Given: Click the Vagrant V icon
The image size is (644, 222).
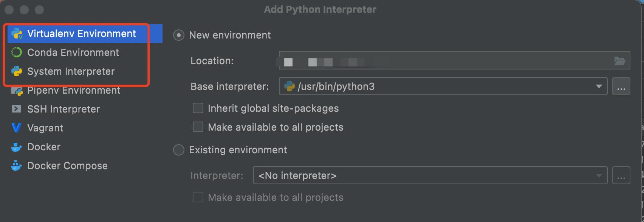Looking at the screenshot, I should pyautogui.click(x=17, y=128).
